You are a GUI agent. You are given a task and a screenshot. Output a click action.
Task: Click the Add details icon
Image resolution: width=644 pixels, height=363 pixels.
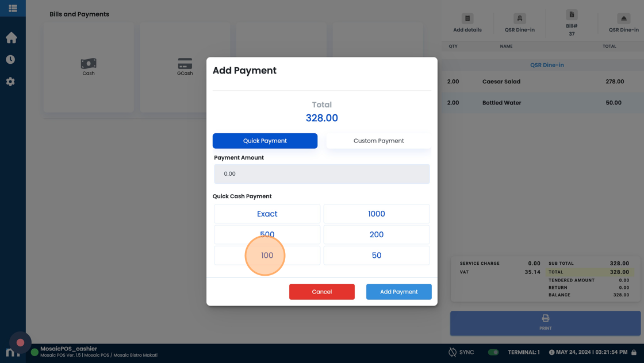pos(467,19)
